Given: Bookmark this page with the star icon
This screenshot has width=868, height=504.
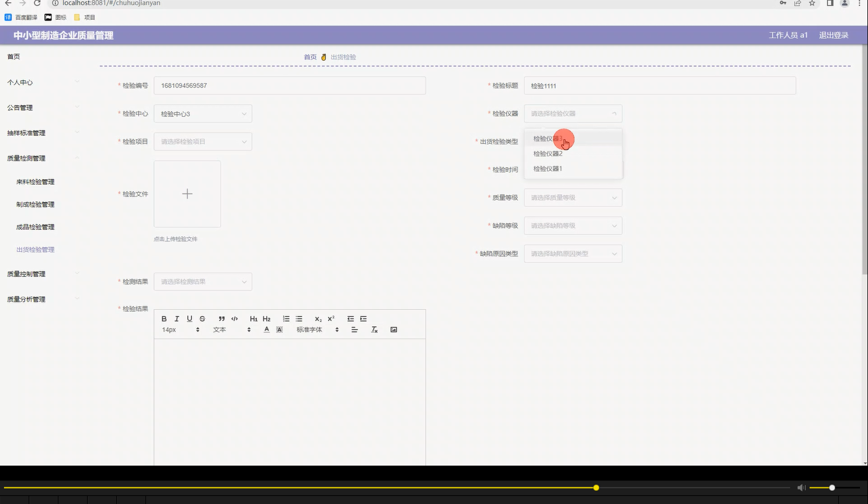Looking at the screenshot, I should pos(812,3).
